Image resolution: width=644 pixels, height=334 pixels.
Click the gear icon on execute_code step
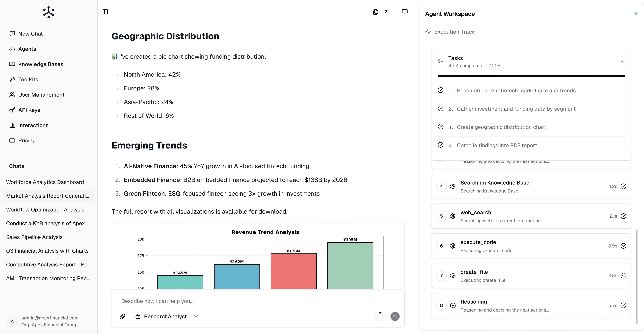453,246
